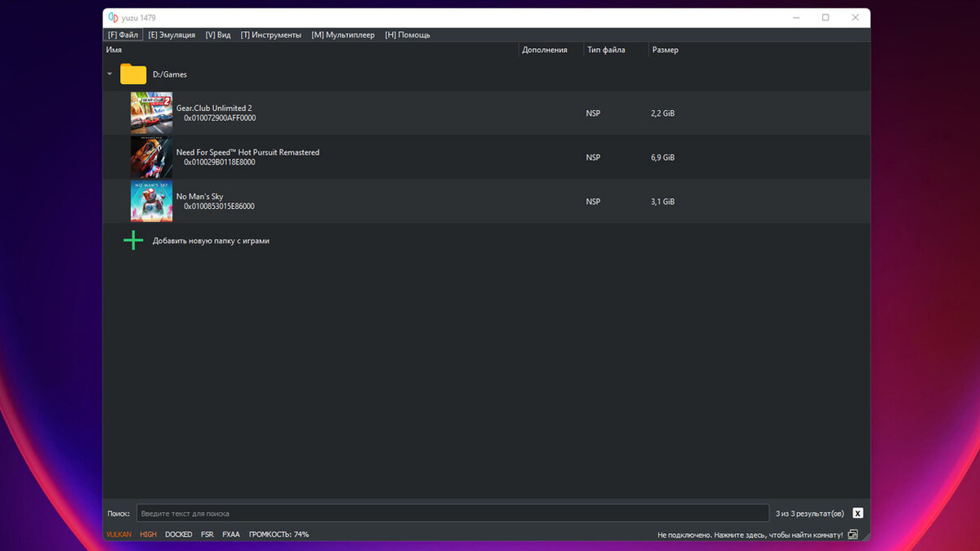The image size is (980, 551).
Task: Click the Не подключено multiplayer room status text
Action: click(750, 535)
